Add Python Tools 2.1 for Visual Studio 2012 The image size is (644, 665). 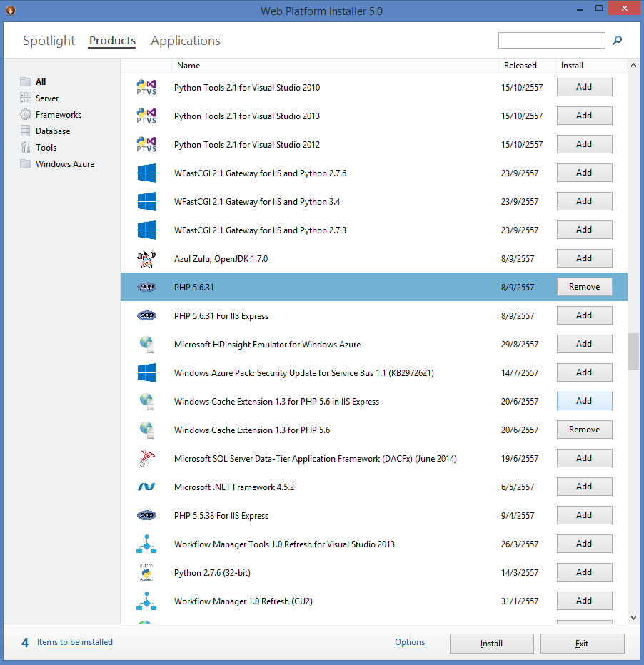coord(584,144)
